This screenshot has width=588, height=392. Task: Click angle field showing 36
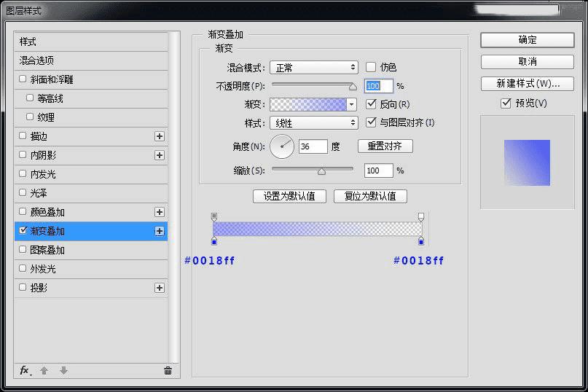pos(313,146)
